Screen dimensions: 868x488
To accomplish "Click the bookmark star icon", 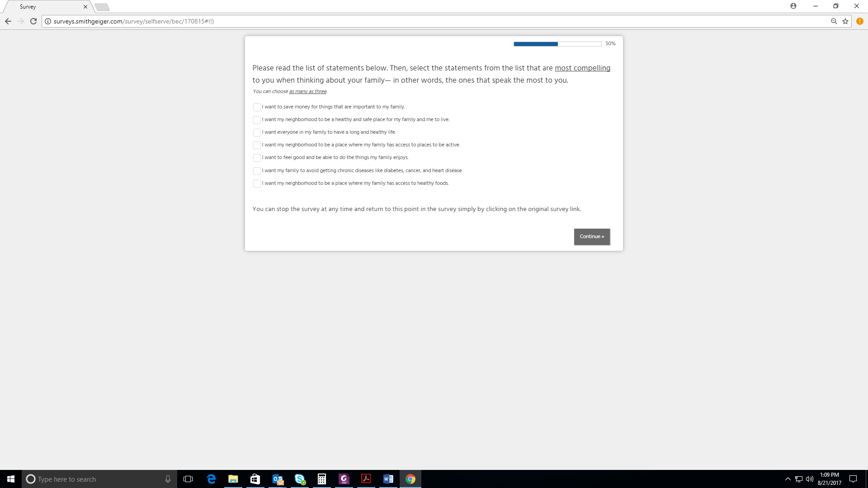I will coord(845,21).
